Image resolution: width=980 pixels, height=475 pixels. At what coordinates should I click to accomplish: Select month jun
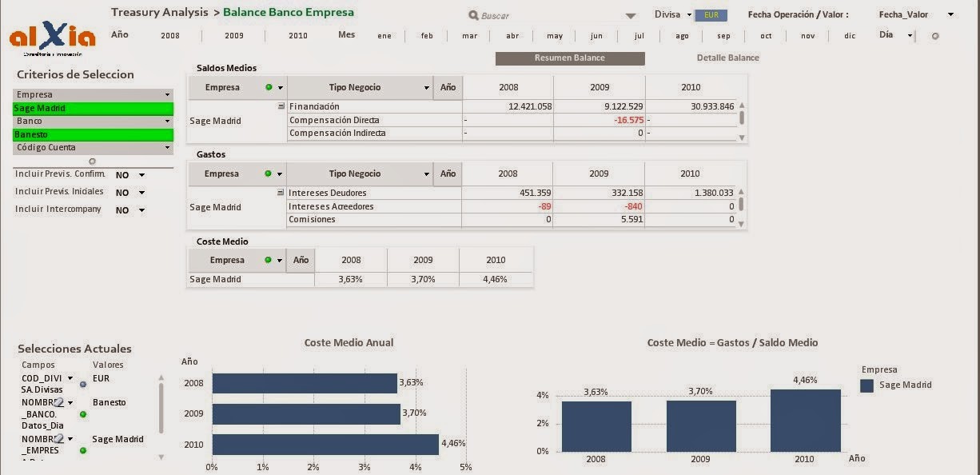pyautogui.click(x=596, y=36)
